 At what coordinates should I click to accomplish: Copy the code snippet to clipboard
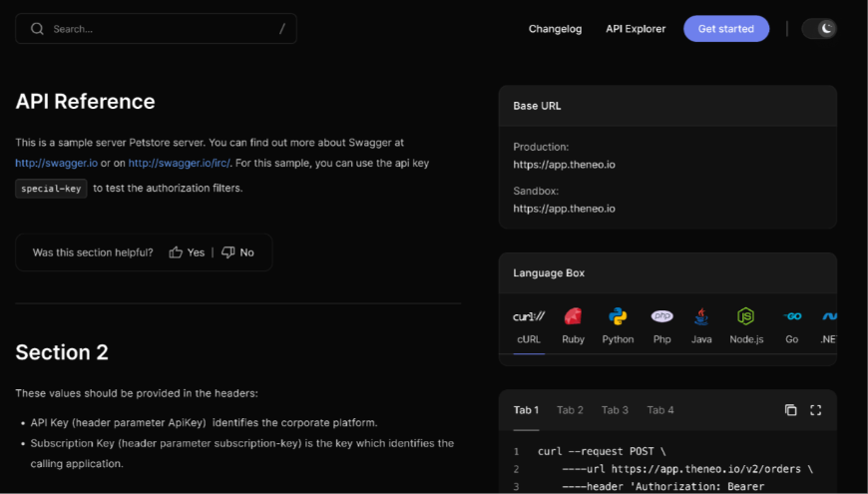tap(790, 410)
